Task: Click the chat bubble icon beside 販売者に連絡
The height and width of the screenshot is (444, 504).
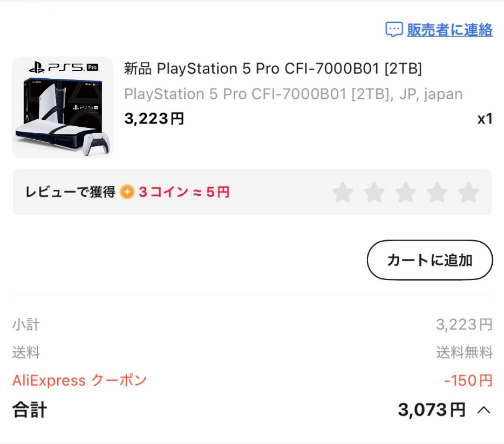Action: 394,30
